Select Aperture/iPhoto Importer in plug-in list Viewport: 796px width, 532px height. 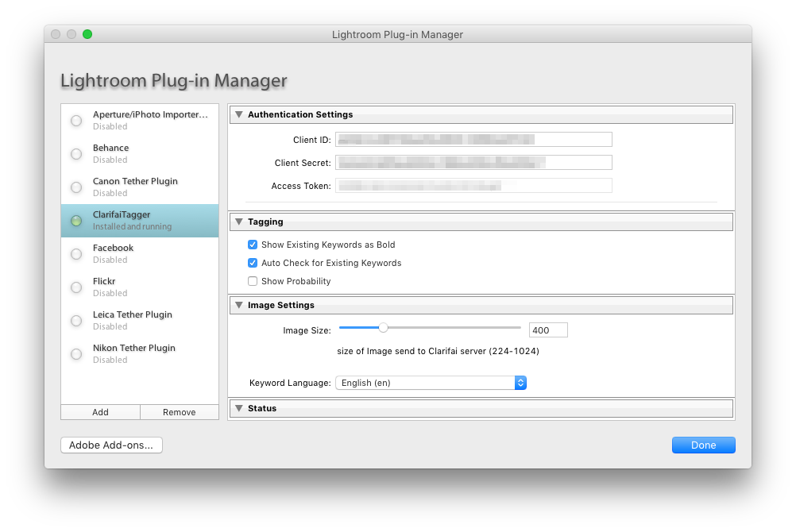click(x=140, y=121)
